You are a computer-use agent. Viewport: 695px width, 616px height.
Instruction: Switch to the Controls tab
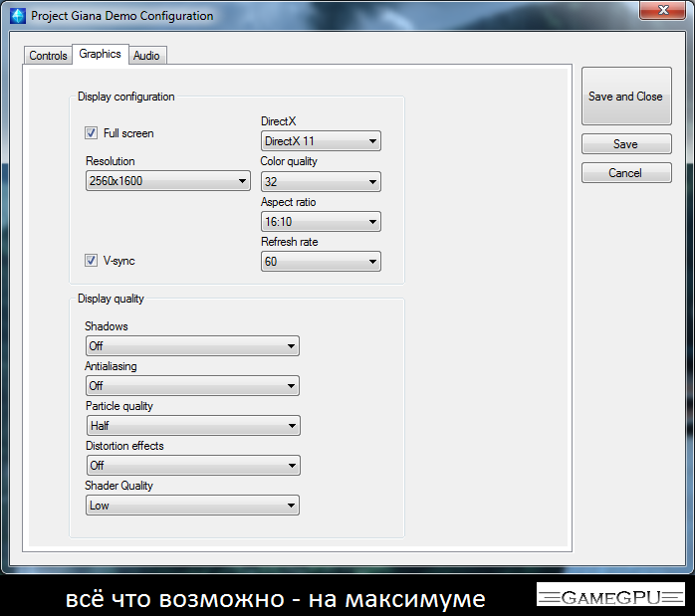48,56
